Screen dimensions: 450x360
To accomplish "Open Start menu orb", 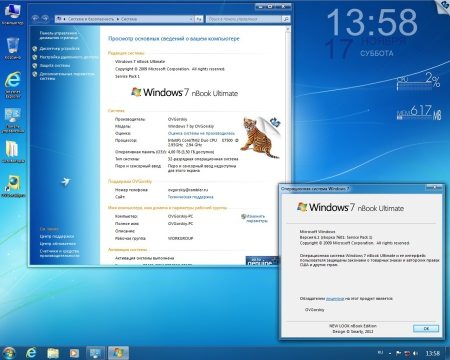I will pos(9,353).
